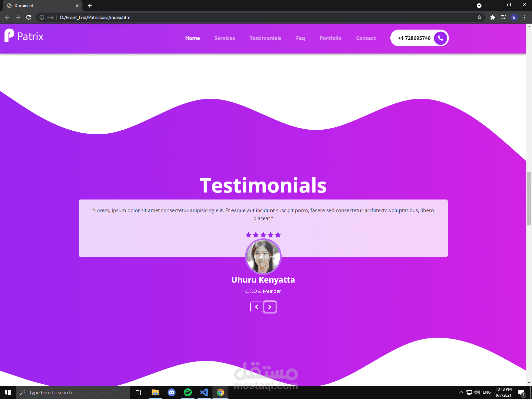Open File Explorer from taskbar
532x399 pixels.
tap(155, 392)
